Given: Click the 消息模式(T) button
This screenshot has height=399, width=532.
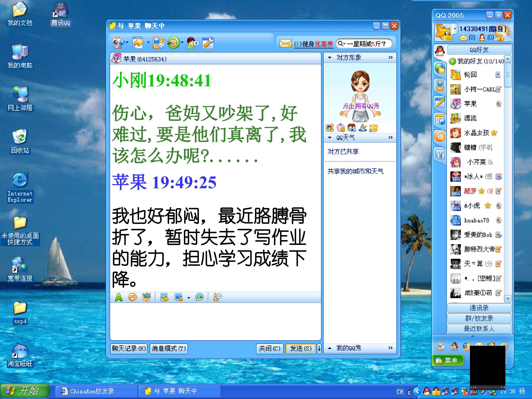Looking at the screenshot, I should pyautogui.click(x=169, y=349).
